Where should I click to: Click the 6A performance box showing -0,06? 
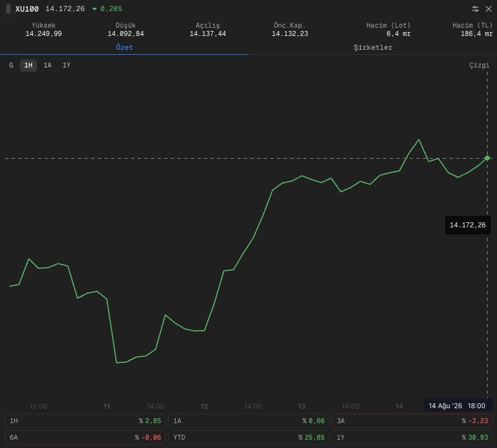click(x=85, y=437)
